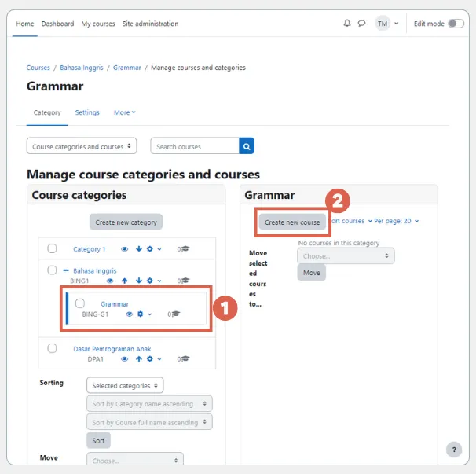The width and height of the screenshot is (476, 474).
Task: Open the Grammar category link in tree
Action: click(x=115, y=304)
